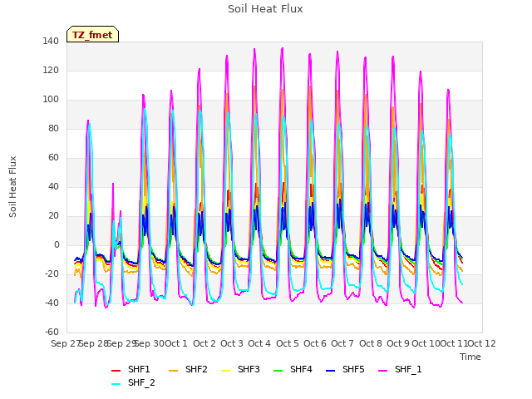Image resolution: width=532 pixels, height=399 pixels.
Task: Select the SHF4 legend label
Action: 301,369
